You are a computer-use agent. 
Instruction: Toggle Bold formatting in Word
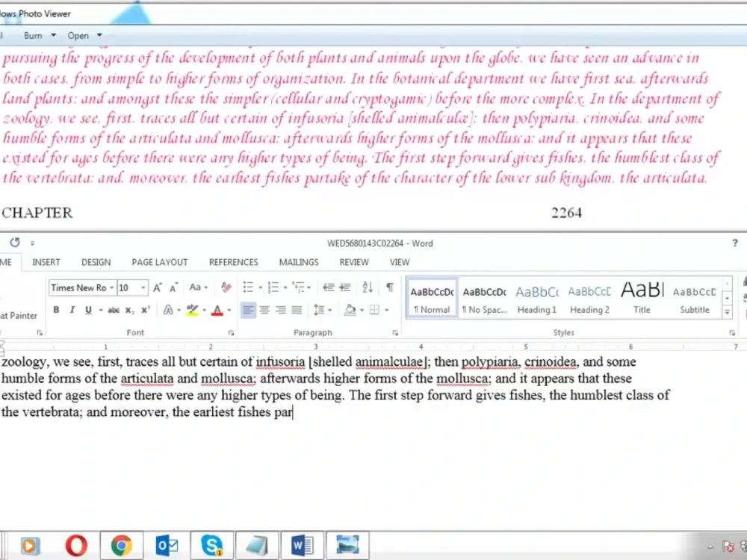click(x=56, y=310)
